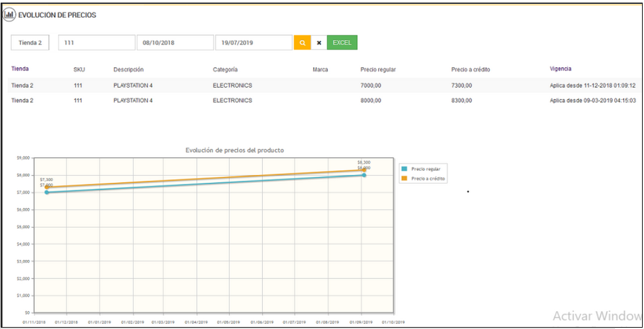Viewport: 644px width, 329px height.
Task: Click the Precio a crédito column header
Action: pyautogui.click(x=470, y=69)
